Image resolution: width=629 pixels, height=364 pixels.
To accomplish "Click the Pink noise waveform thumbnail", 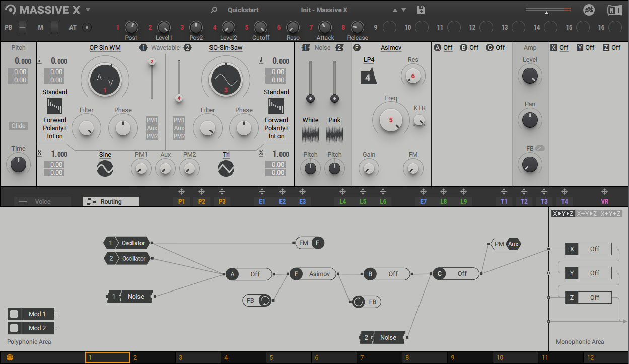I will 334,134.
